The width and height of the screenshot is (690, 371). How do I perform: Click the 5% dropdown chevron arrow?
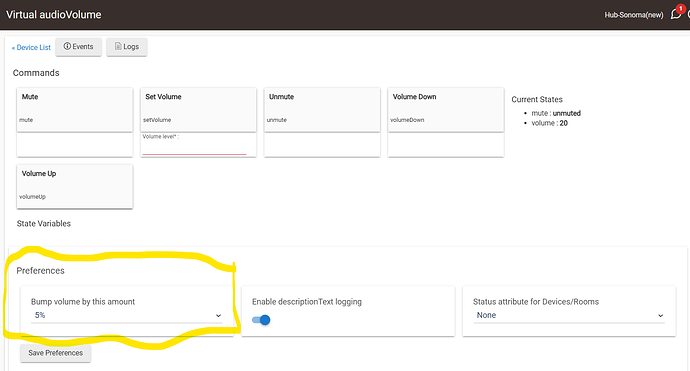(x=218, y=316)
